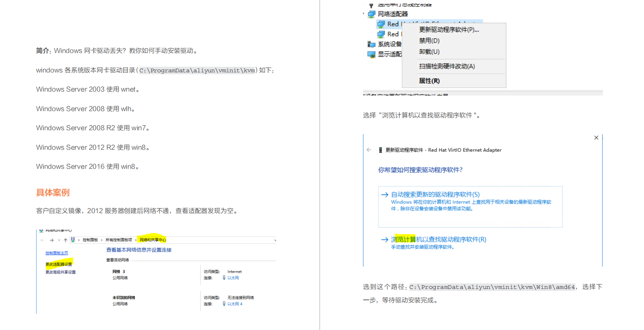Click path ending Win8\amd64
The height and width of the screenshot is (330, 644).
tap(492, 287)
